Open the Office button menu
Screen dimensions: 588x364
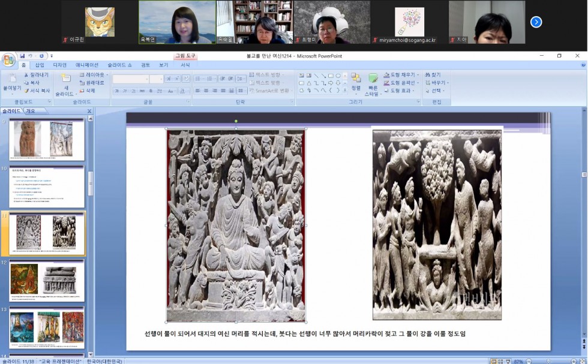click(x=8, y=60)
